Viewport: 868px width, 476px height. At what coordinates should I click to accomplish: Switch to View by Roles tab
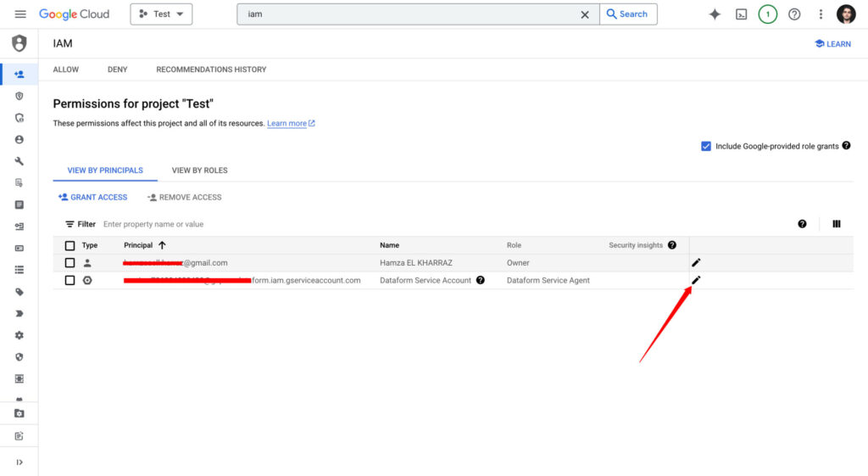click(199, 171)
